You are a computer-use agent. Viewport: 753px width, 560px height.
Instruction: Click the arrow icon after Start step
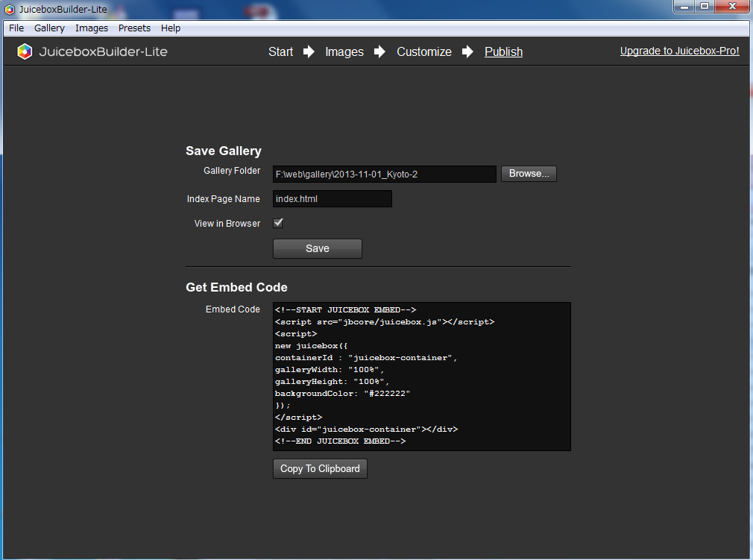click(x=309, y=51)
